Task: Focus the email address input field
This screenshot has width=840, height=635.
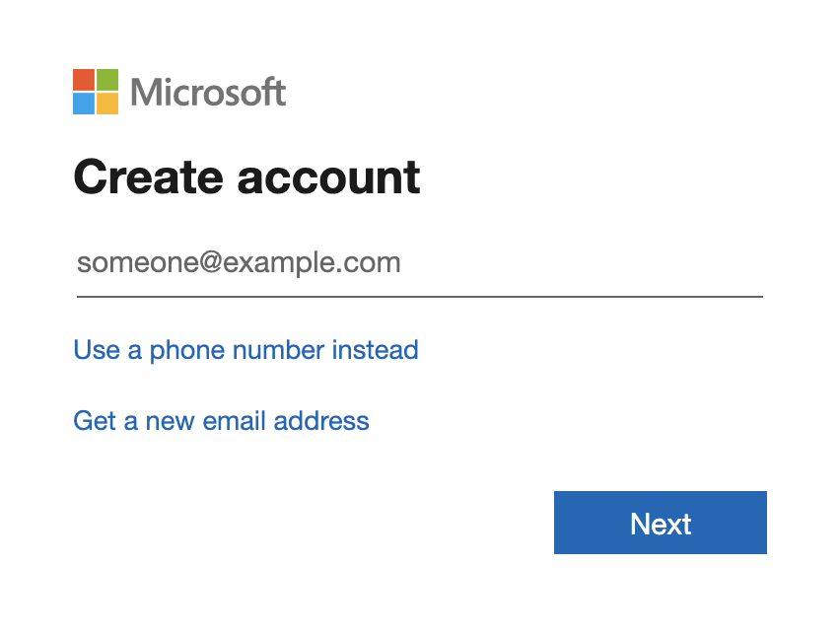Action: click(x=419, y=263)
